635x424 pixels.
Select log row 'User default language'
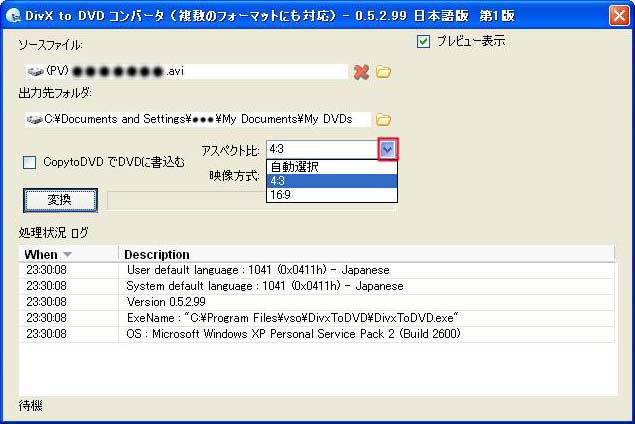317,270
